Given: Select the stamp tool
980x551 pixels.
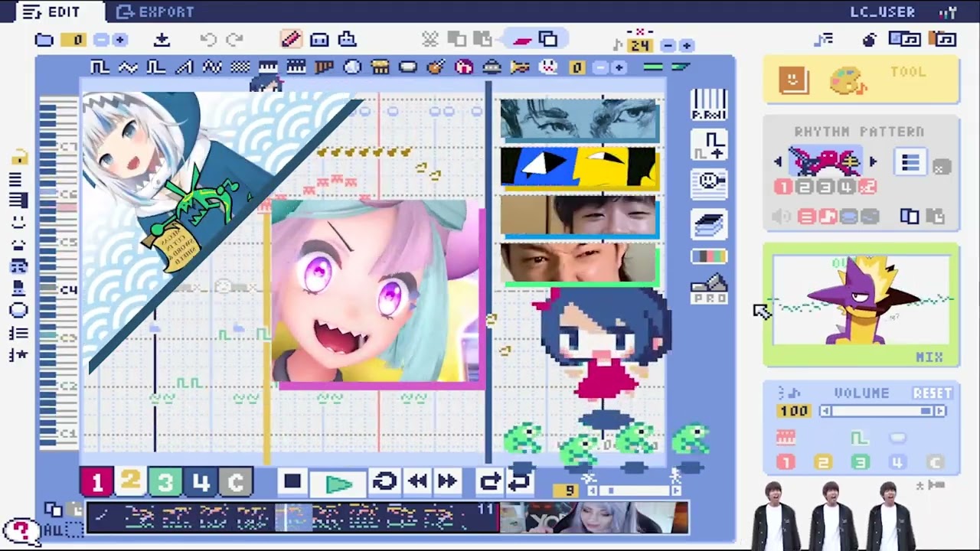Looking at the screenshot, I should coord(347,39).
